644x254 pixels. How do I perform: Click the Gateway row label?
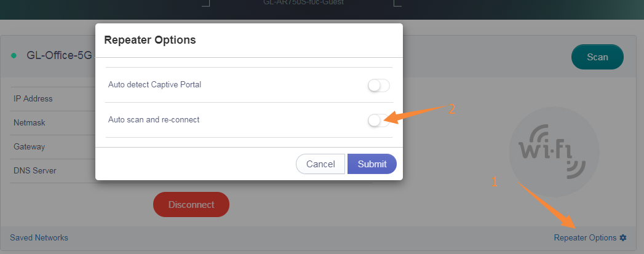point(30,147)
